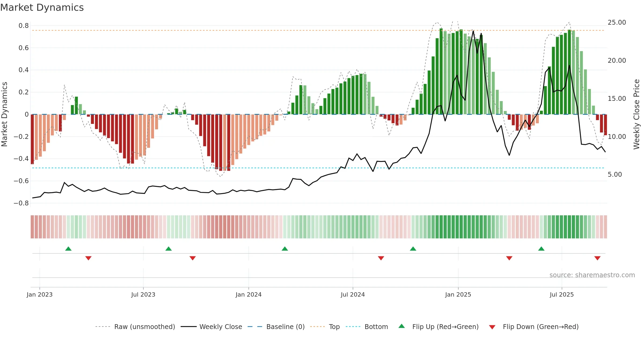The width and height of the screenshot is (644, 362).
Task: Toggle the Flip Down (Green→Red) legend entry
Action: coord(534,327)
